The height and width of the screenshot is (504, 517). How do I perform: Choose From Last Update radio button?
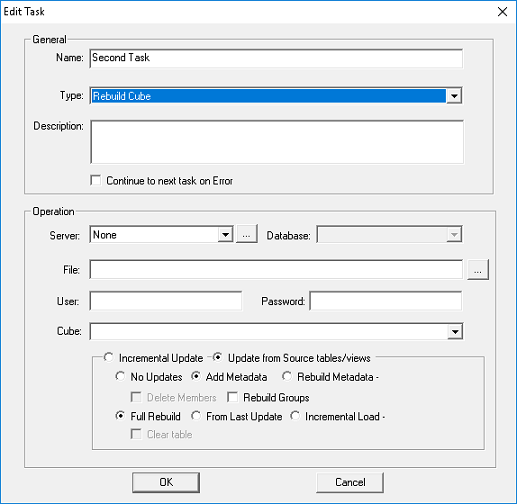coord(196,416)
